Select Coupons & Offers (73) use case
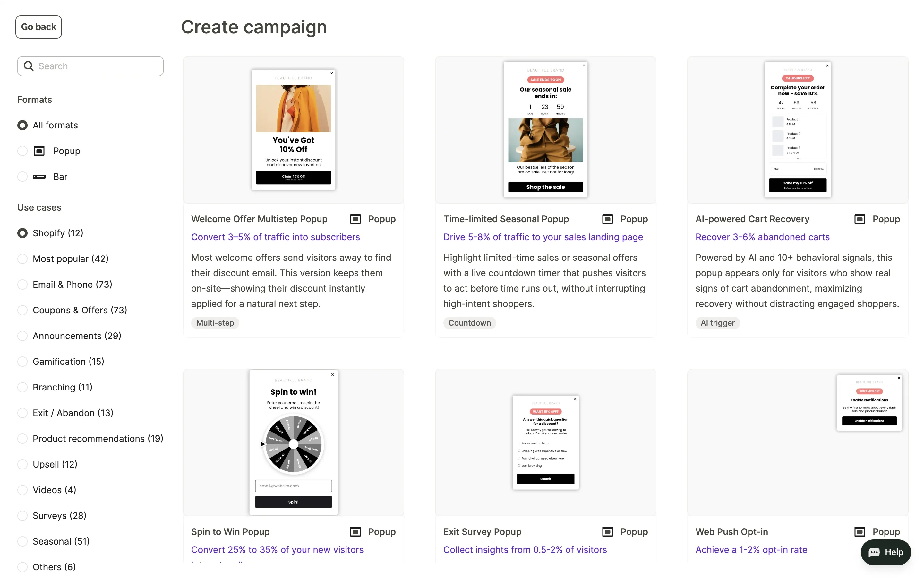The width and height of the screenshot is (924, 578). pos(22,310)
